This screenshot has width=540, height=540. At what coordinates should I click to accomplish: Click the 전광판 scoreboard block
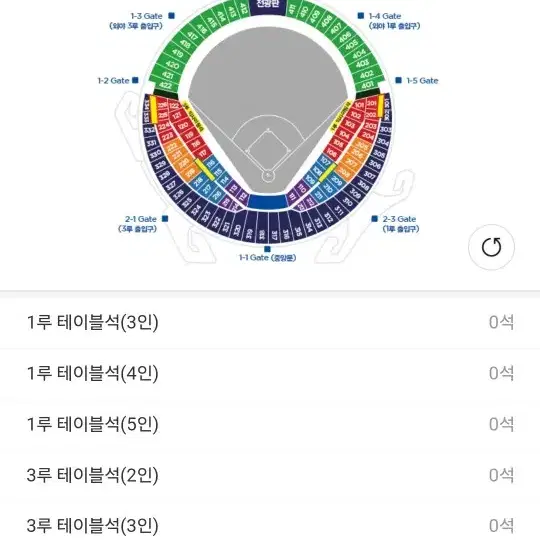coord(268,7)
